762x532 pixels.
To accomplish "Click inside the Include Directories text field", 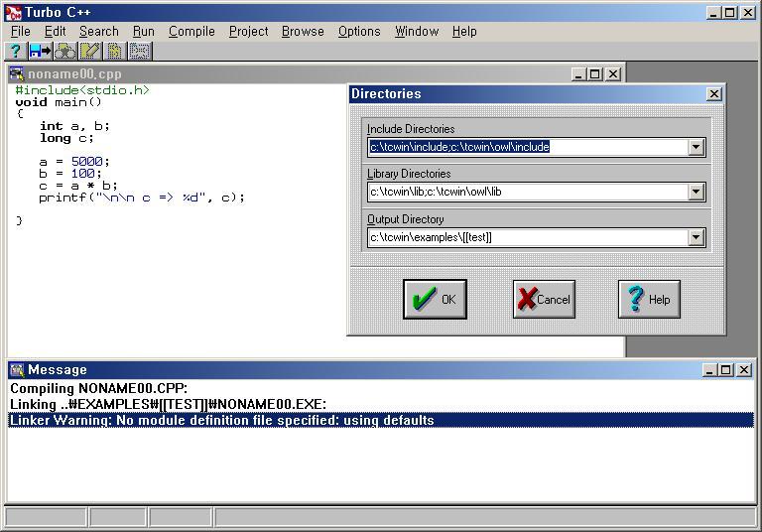I will [x=528, y=147].
